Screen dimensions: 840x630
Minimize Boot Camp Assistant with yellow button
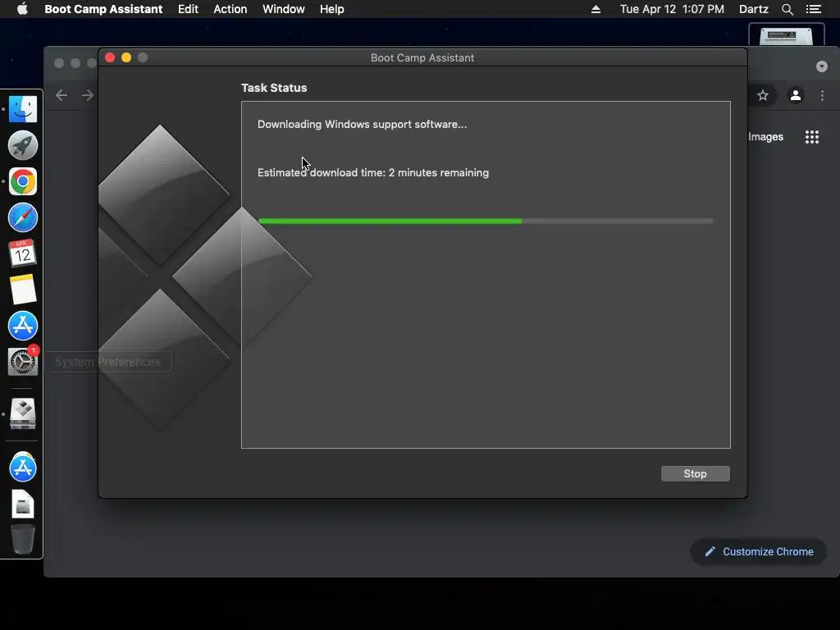coord(126,57)
